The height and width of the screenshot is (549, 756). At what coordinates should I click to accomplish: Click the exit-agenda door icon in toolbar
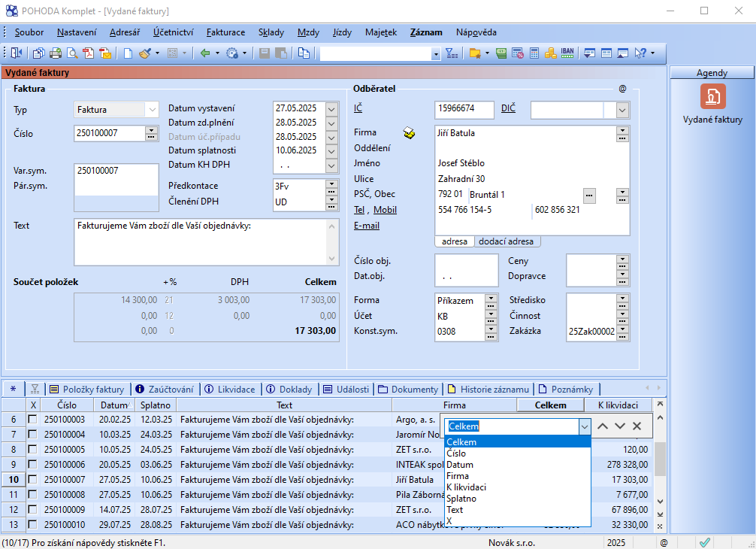tap(17, 53)
